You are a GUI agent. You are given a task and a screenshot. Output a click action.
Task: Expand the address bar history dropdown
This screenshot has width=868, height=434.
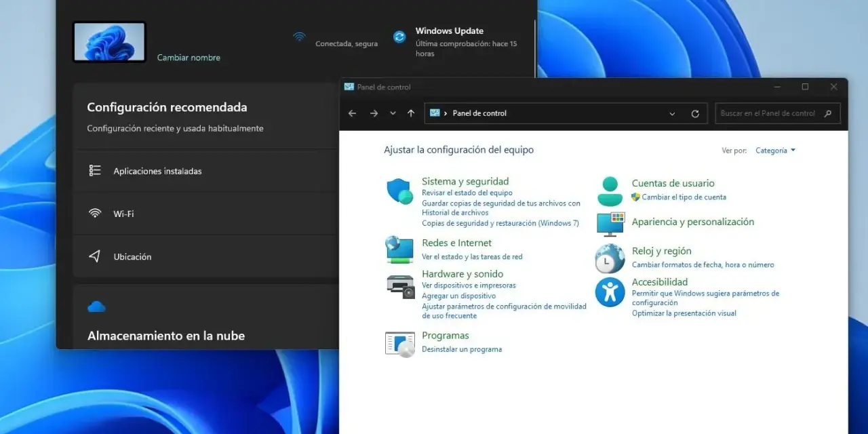[x=672, y=114]
